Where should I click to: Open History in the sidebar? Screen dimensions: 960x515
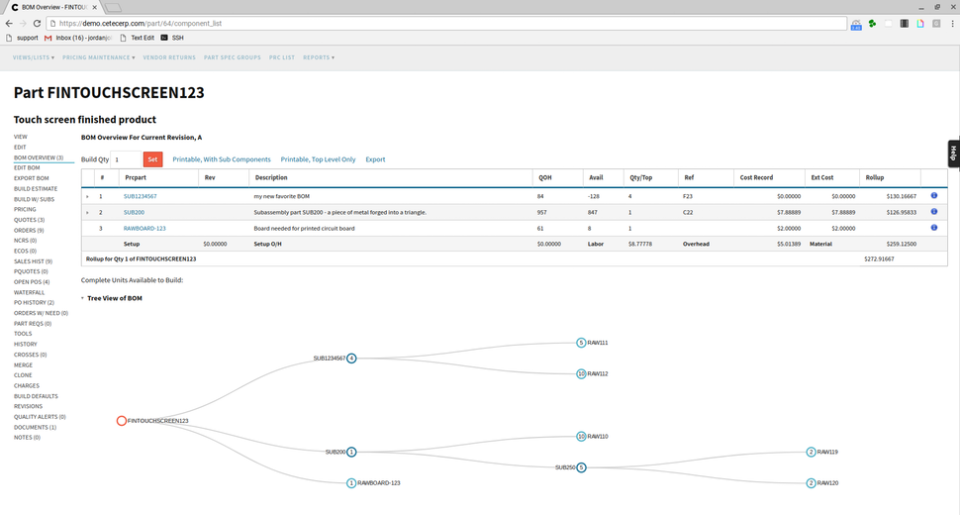(x=25, y=344)
